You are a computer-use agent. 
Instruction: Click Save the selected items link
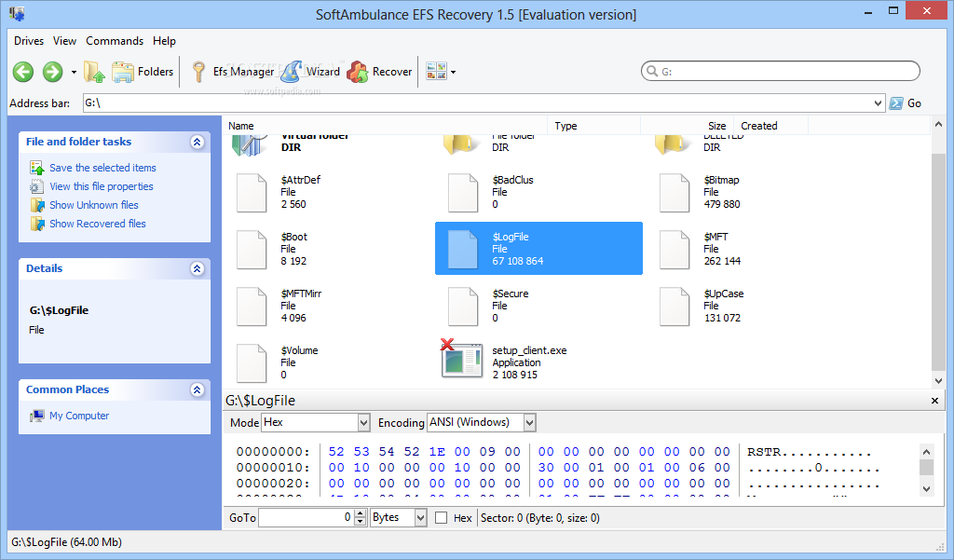coord(102,168)
